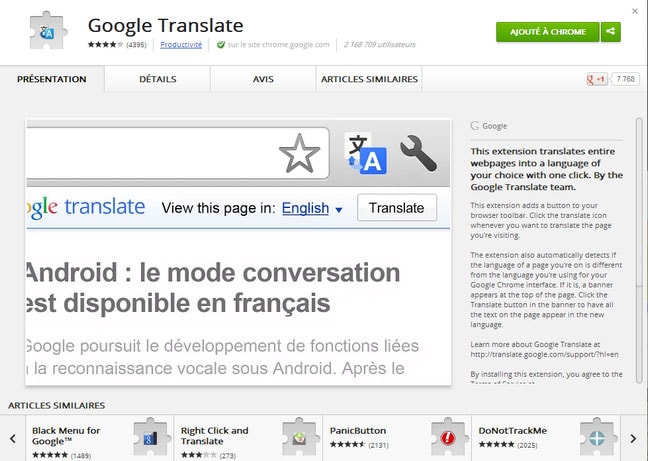The image size is (648, 461).
Task: Click the Translate extension icon in screenshot toolbar
Action: click(366, 153)
